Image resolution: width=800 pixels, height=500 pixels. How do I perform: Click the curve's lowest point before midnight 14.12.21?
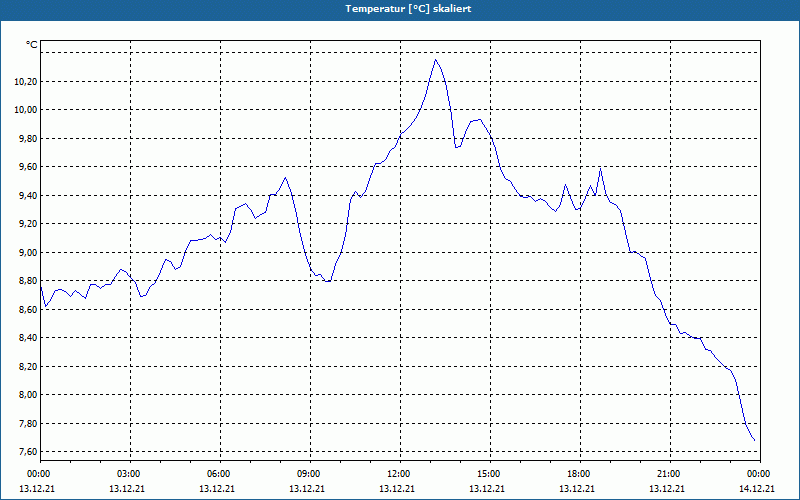pos(754,440)
